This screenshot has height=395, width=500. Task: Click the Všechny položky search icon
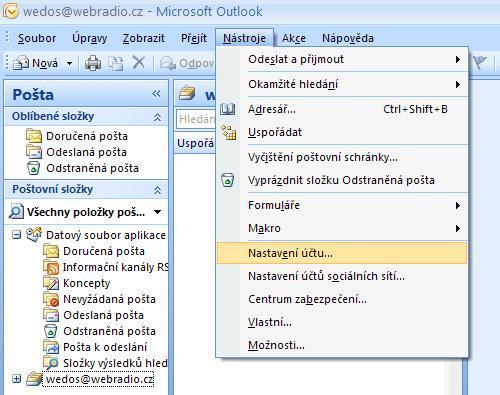click(16, 211)
